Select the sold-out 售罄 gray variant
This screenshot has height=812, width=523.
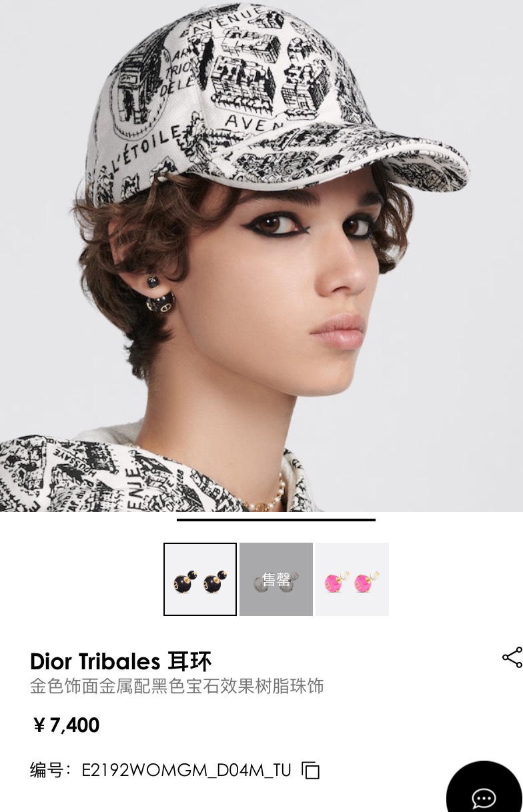[276, 579]
